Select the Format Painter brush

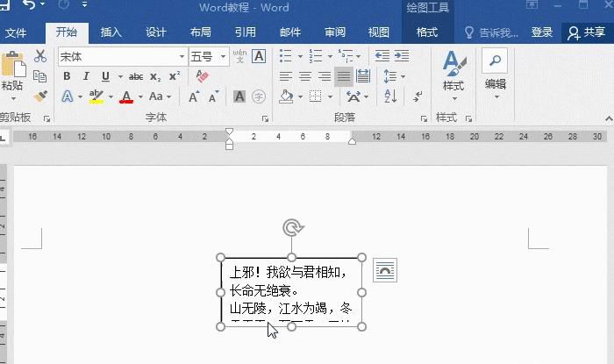(x=40, y=96)
